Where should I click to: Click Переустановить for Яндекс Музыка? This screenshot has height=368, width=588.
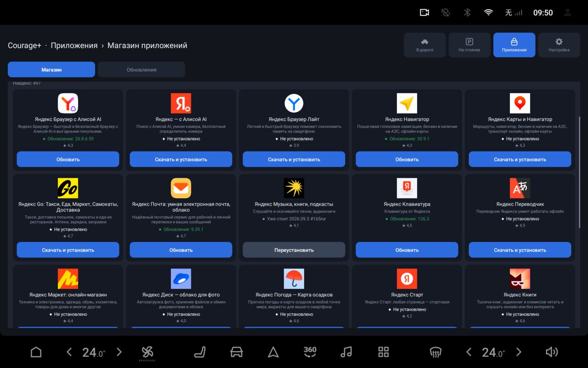[x=294, y=250]
